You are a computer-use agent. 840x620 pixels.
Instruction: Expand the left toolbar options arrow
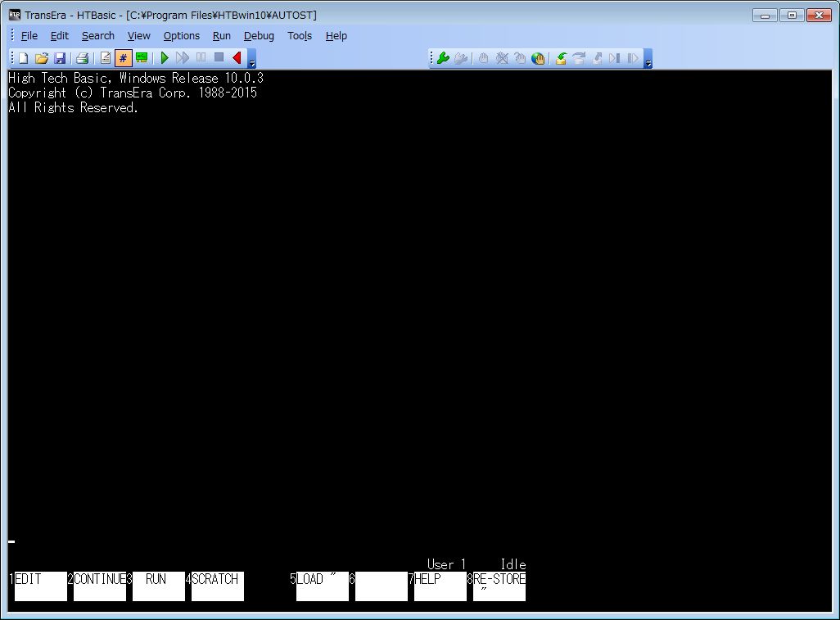252,58
